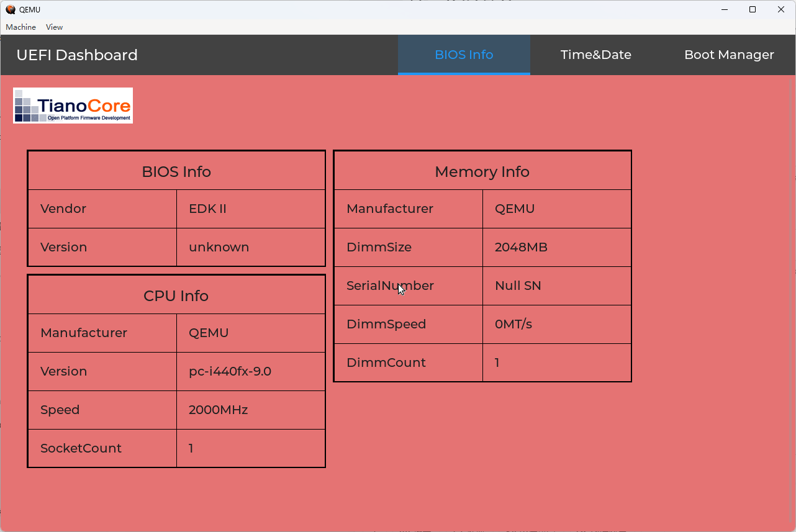
Task: Click Manufacturer label in CPU Info table
Action: [x=84, y=333]
